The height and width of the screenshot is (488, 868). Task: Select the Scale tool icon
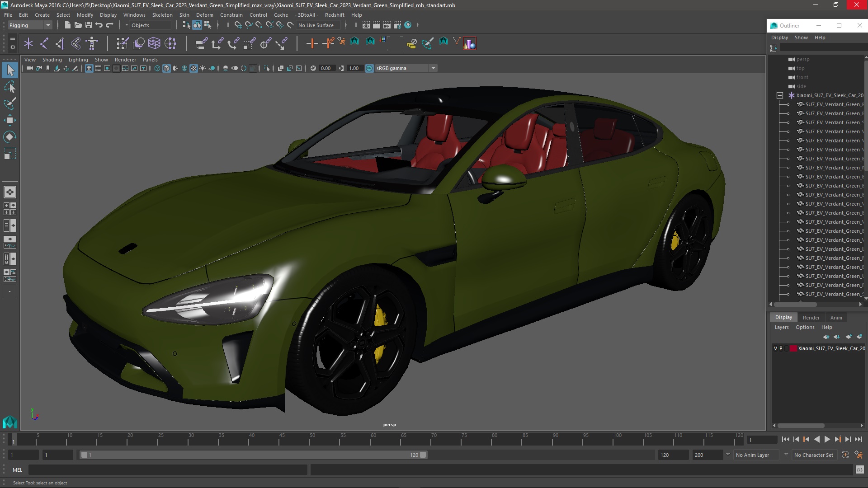pos(10,154)
